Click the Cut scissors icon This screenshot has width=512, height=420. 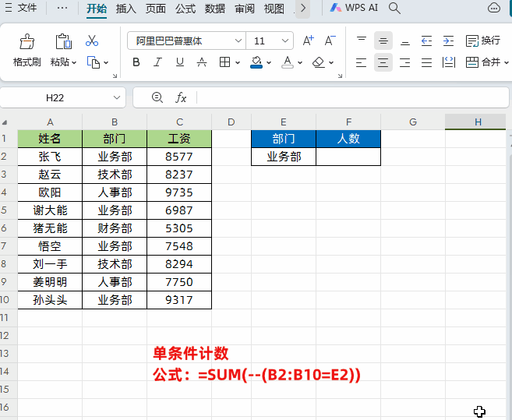92,41
